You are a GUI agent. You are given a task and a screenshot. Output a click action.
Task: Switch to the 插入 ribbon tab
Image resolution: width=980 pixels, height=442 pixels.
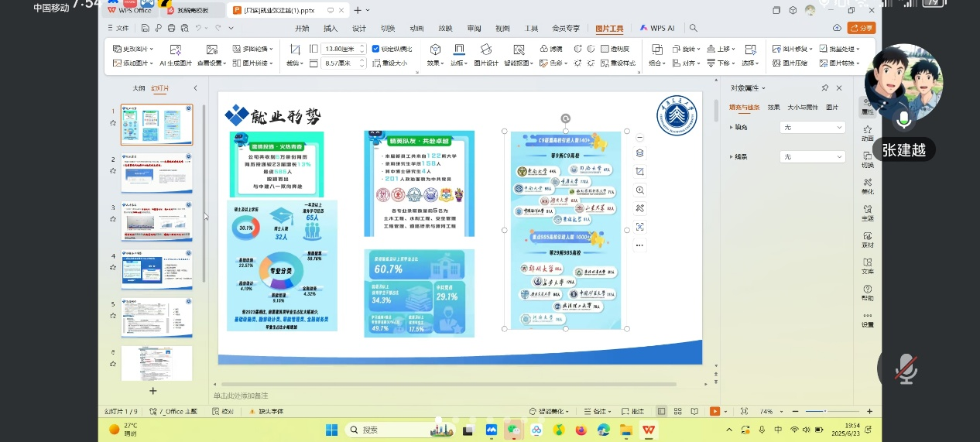(x=331, y=29)
